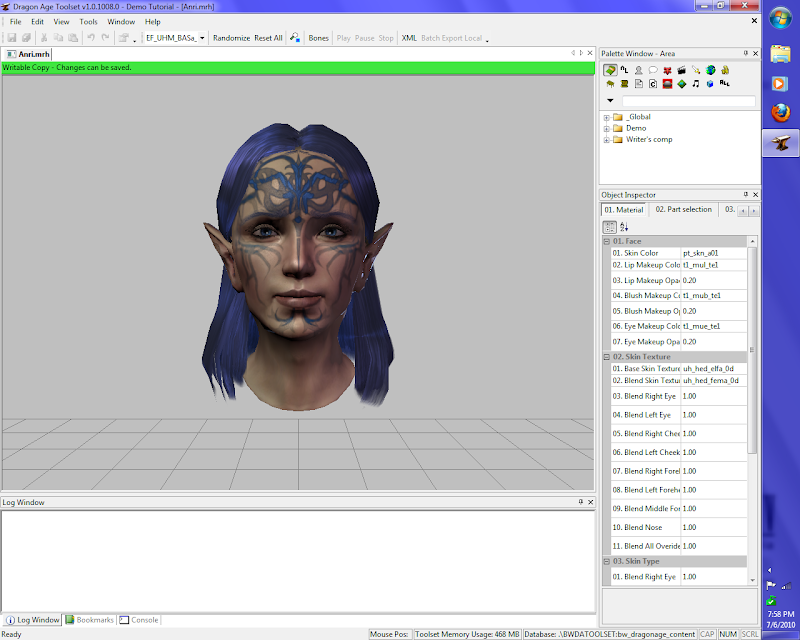The image size is (800, 640).
Task: Open the Conversation palette speech bubble icon
Action: (x=652, y=70)
